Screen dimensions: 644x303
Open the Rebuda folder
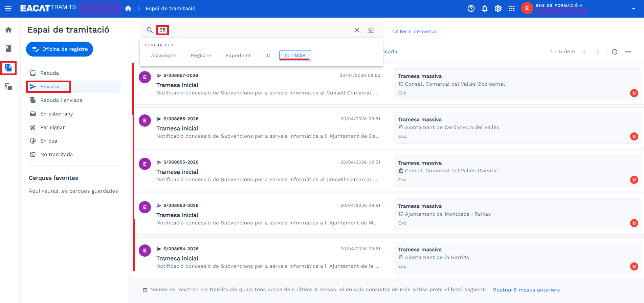[x=49, y=73]
